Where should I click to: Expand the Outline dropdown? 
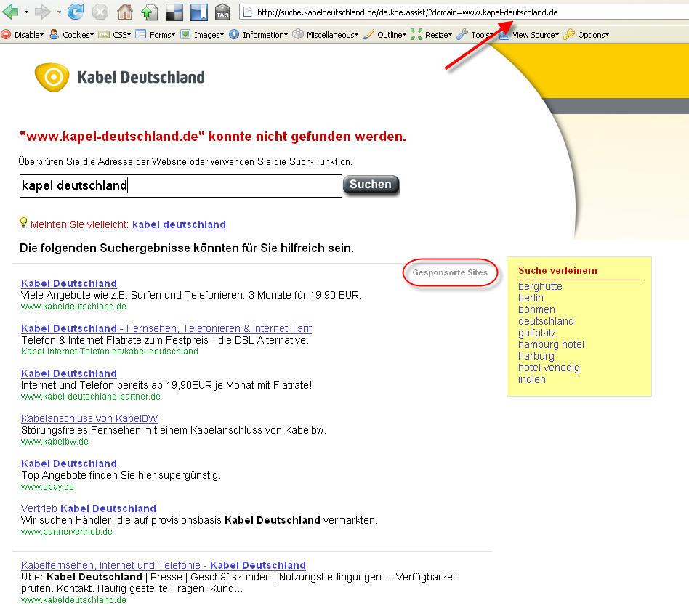(x=392, y=35)
